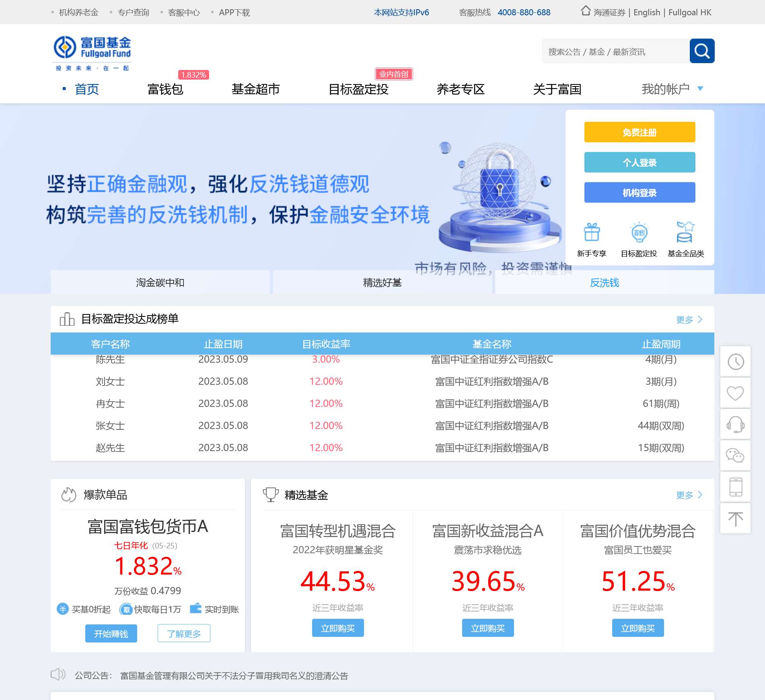Open the 基金全品类 icon
The image size is (765, 700).
[x=685, y=232]
